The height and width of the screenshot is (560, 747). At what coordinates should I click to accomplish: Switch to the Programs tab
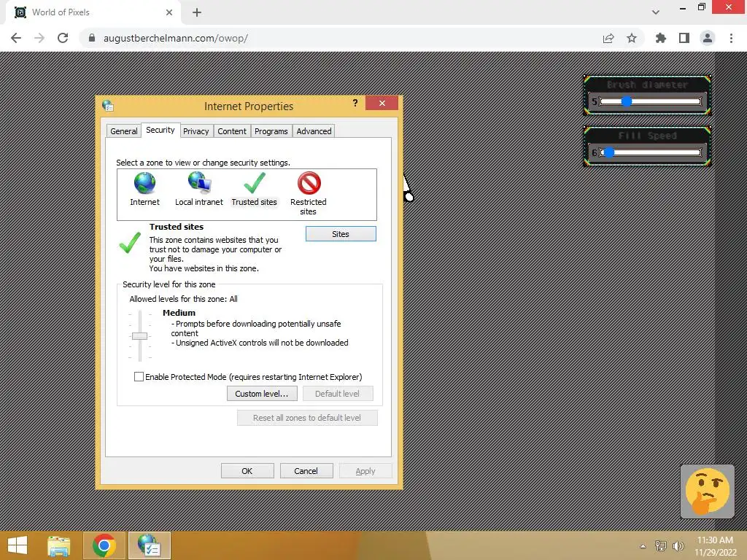(271, 131)
